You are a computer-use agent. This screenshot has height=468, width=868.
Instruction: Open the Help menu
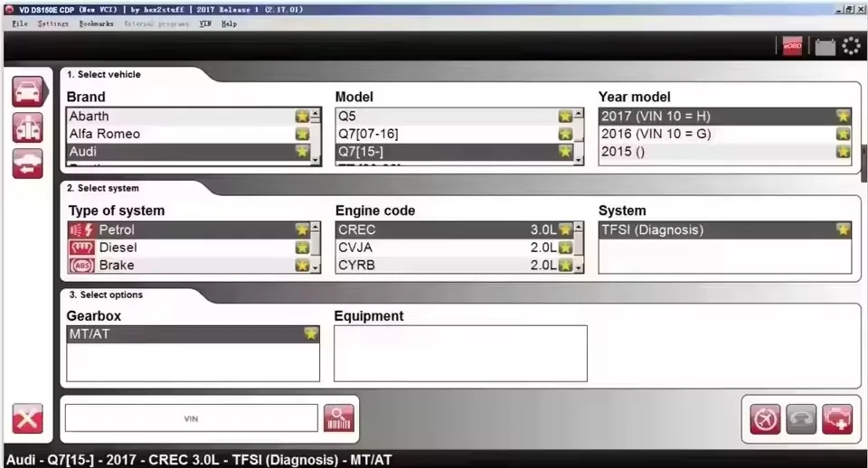point(229,23)
